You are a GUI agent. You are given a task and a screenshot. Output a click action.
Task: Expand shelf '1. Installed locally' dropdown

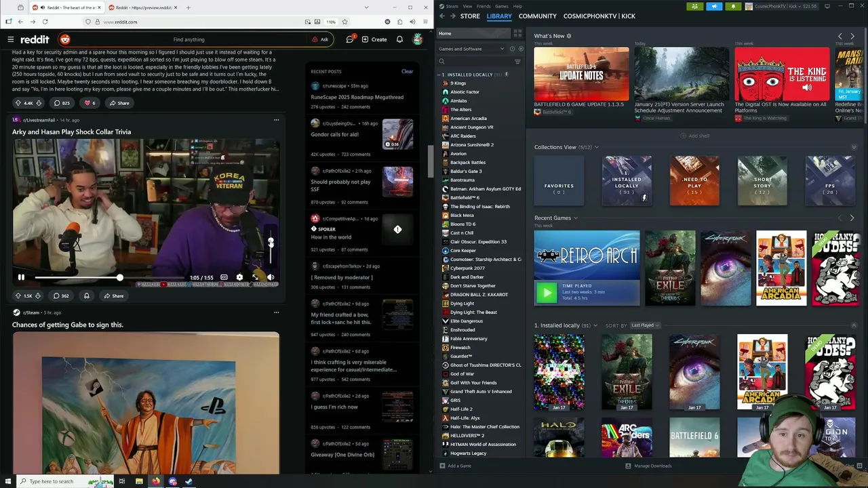[x=595, y=325]
